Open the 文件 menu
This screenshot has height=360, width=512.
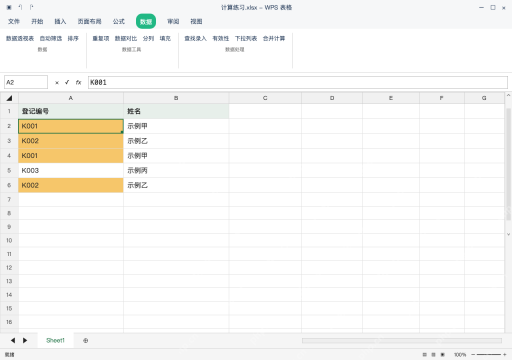tap(14, 21)
